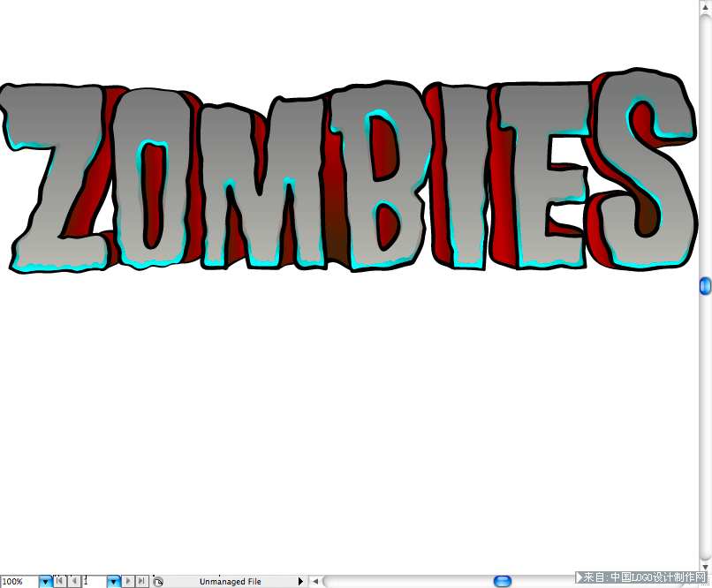Click the horizontal scrollbar blue thumb
Viewport: 712px width, 588px height.
click(503, 581)
